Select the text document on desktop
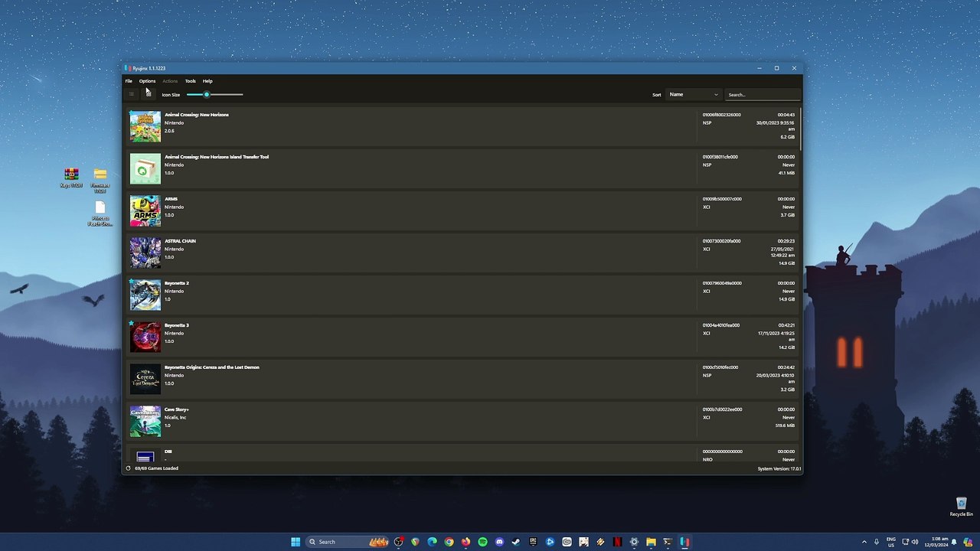The width and height of the screenshot is (980, 551). tap(100, 214)
